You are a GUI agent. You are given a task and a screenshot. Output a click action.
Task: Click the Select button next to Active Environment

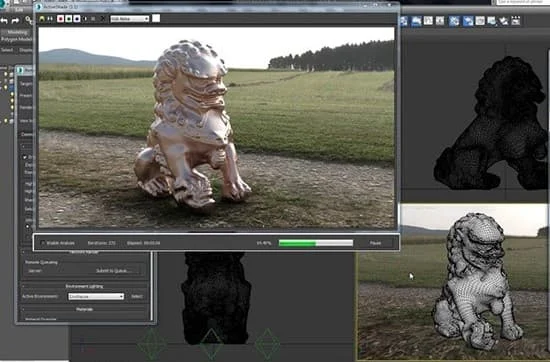click(x=136, y=296)
